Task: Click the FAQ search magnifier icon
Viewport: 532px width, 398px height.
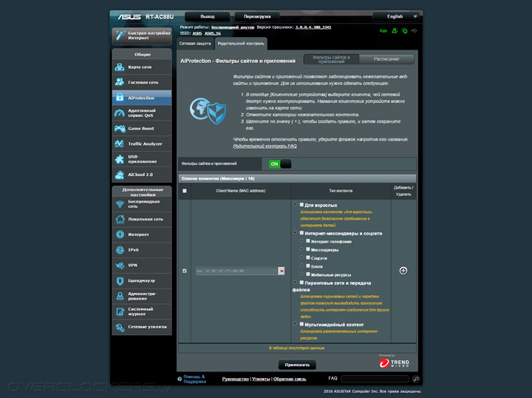Action: [x=415, y=379]
